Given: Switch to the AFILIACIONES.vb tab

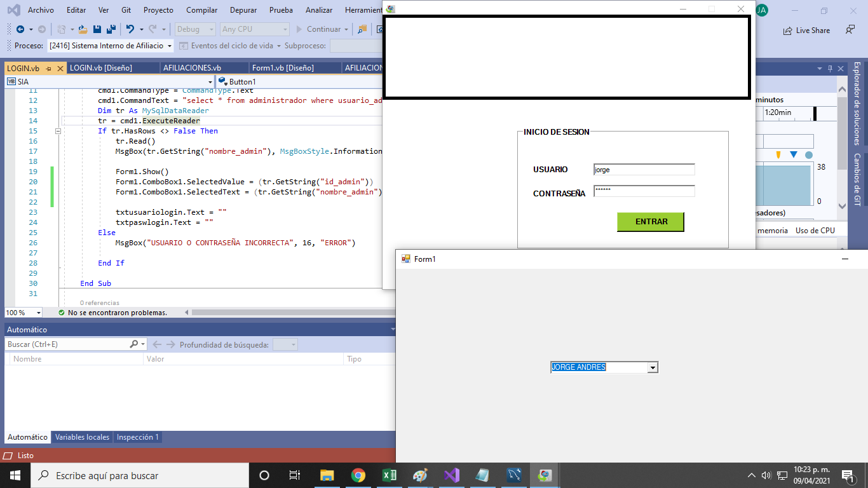Looking at the screenshot, I should (x=192, y=68).
